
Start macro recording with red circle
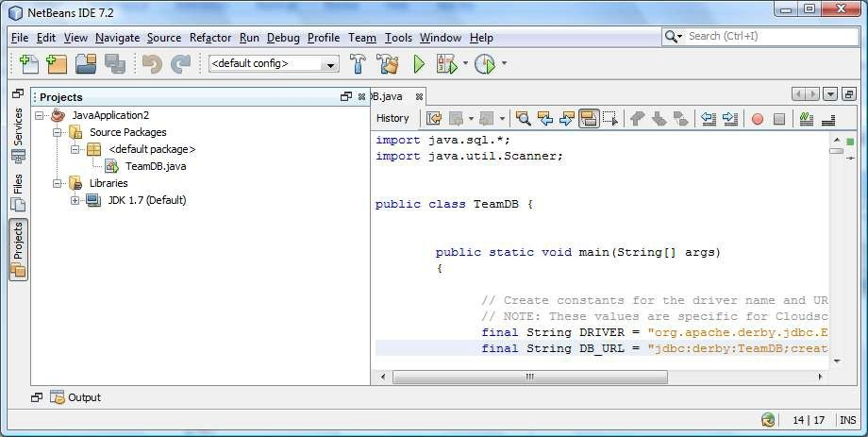757,118
